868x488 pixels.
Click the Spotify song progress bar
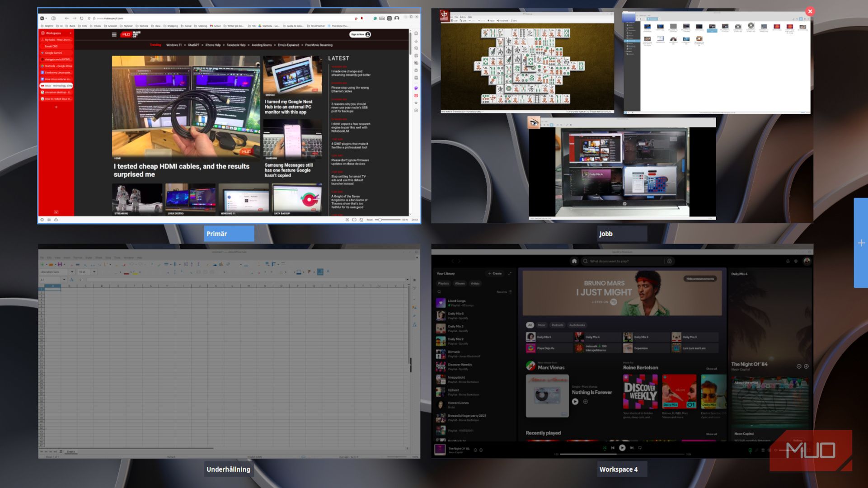(x=622, y=454)
